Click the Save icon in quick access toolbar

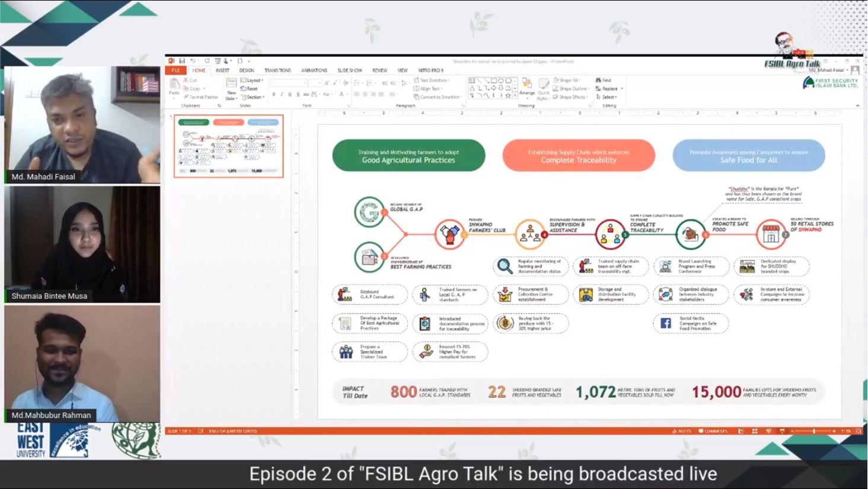[x=182, y=61]
